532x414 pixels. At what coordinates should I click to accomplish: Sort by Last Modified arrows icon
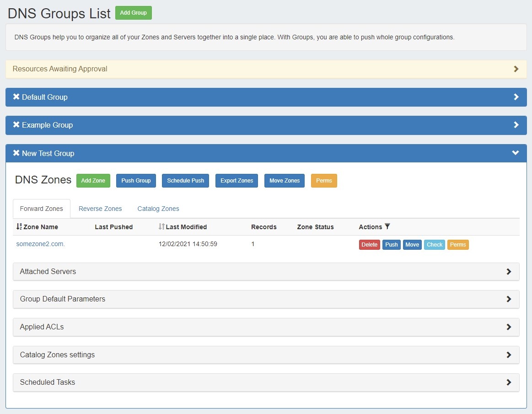point(161,227)
